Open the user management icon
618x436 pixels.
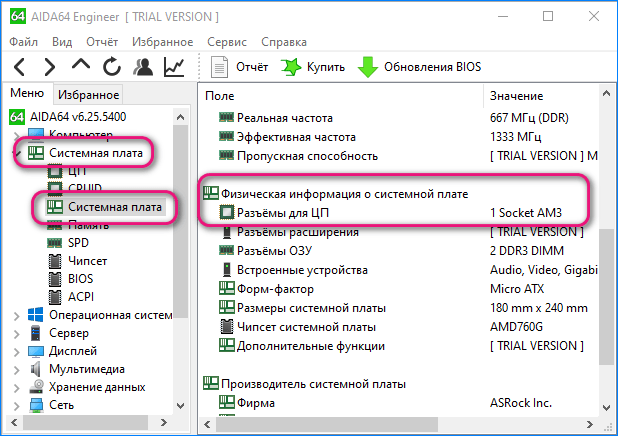[x=143, y=67]
